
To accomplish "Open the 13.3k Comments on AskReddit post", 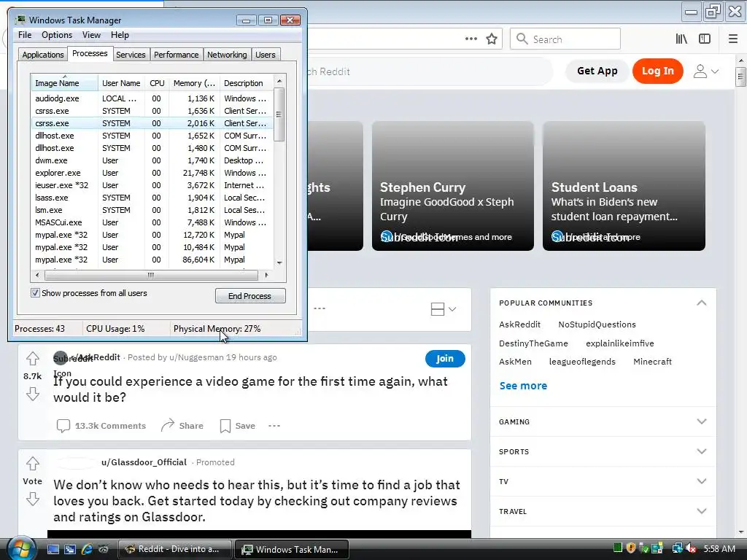I will (101, 426).
